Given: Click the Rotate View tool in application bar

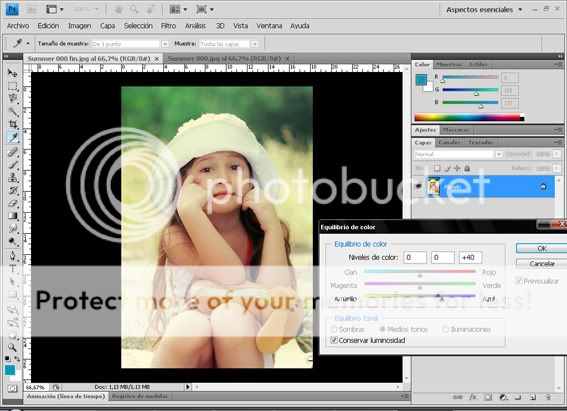Looking at the screenshot, I should pyautogui.click(x=150, y=9).
